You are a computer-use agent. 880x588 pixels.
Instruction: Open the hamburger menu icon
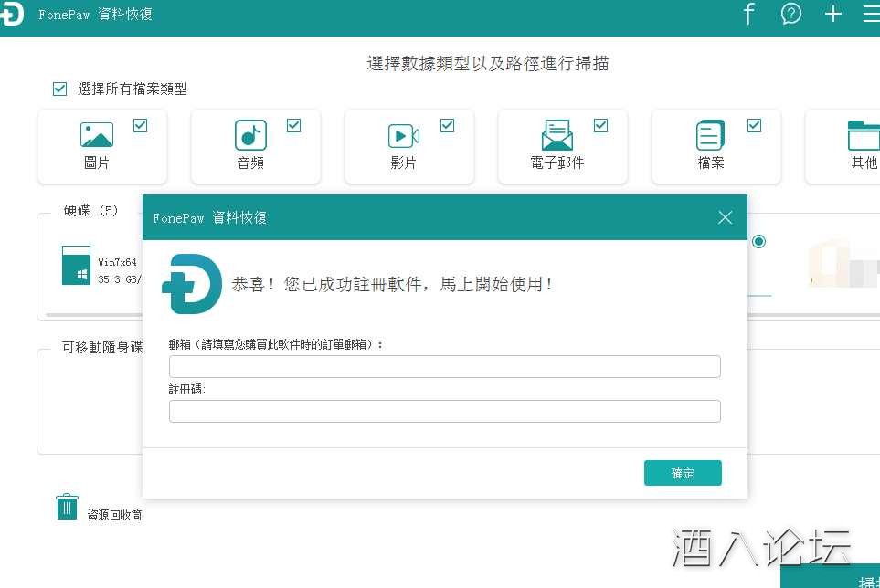[872, 14]
